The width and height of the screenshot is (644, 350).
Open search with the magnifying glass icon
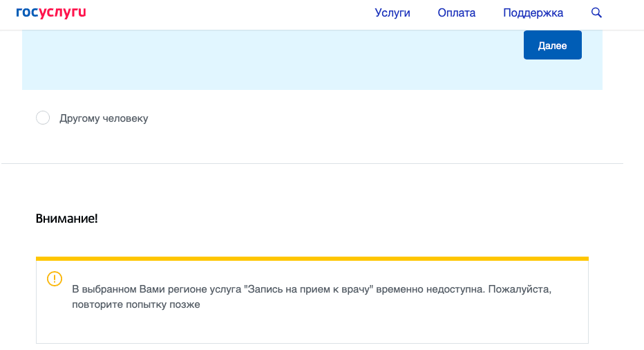596,12
